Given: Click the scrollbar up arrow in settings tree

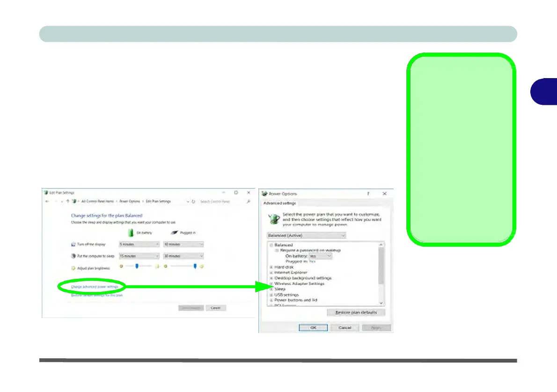Looking at the screenshot, I should 381,245.
